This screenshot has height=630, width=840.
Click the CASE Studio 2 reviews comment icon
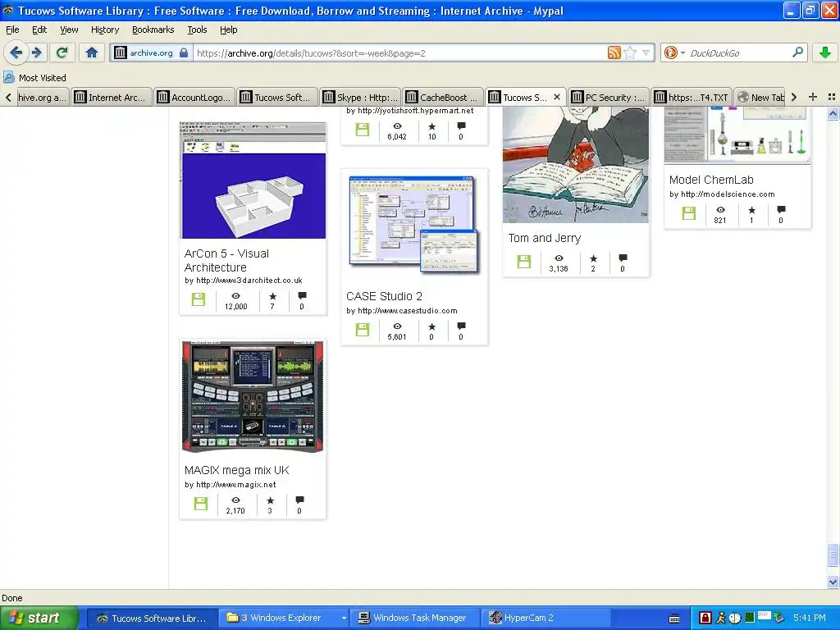pos(461,326)
